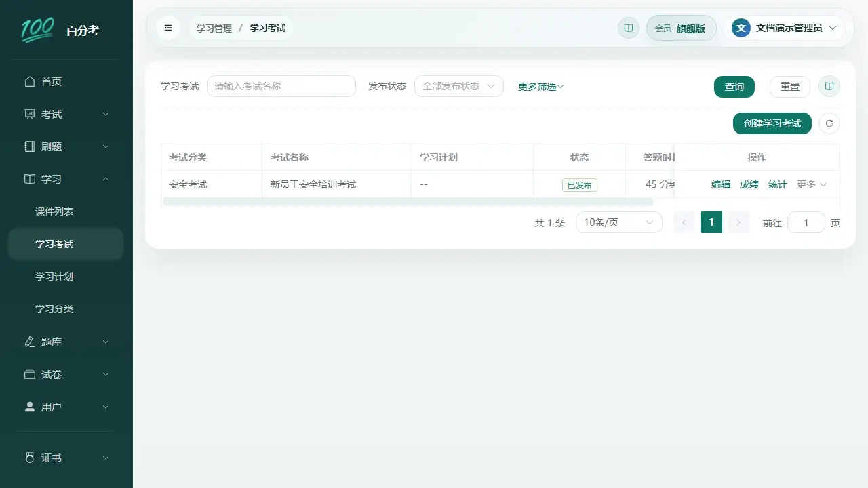Image resolution: width=868 pixels, height=488 pixels.
Task: Refresh the table with the reload icon
Action: pos(829,123)
